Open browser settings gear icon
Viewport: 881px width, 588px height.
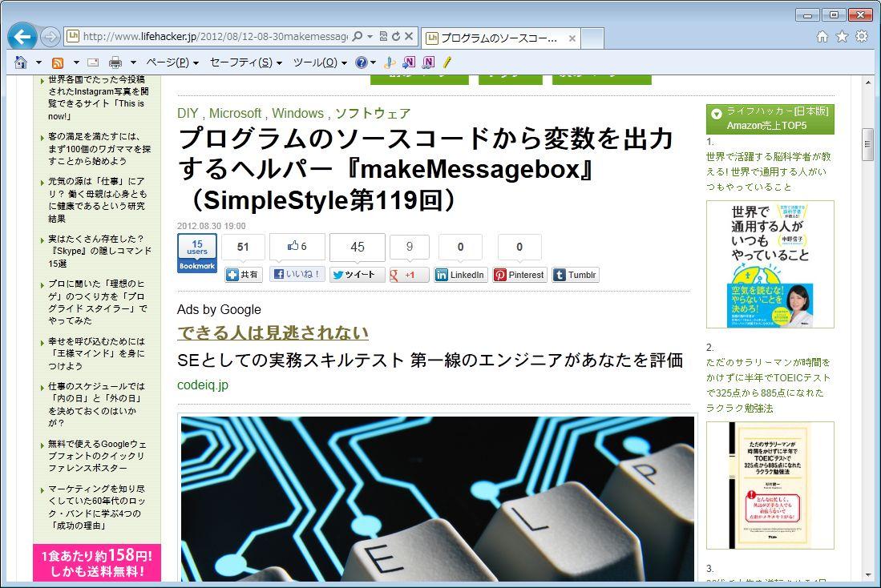(862, 36)
